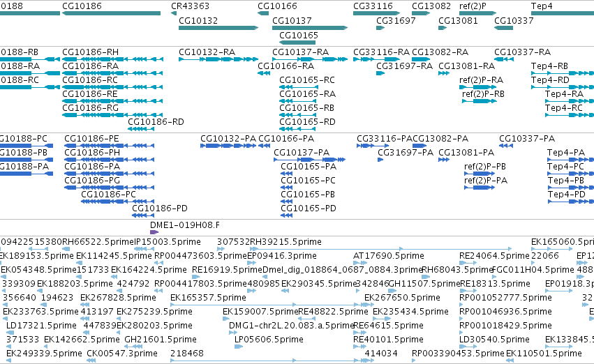The height and width of the screenshot is (364, 594).
Task: Click EST RE16919.5prime label
Action: tap(227, 270)
